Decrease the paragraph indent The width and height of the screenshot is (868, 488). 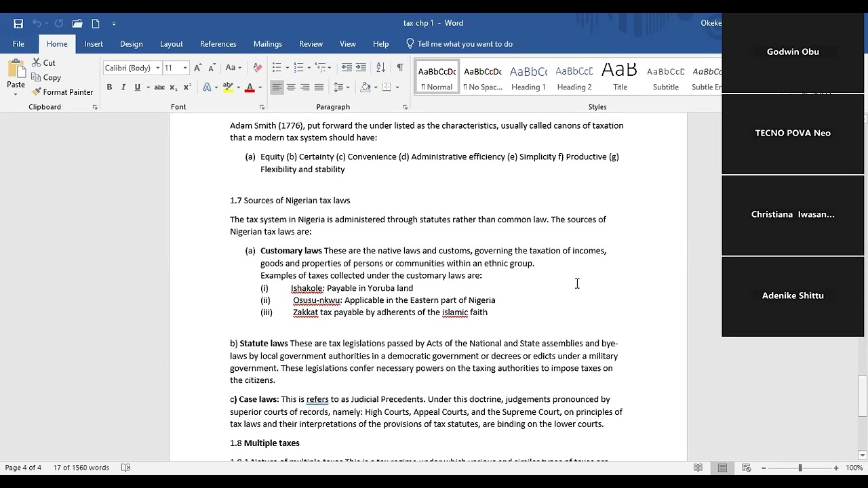coord(347,68)
